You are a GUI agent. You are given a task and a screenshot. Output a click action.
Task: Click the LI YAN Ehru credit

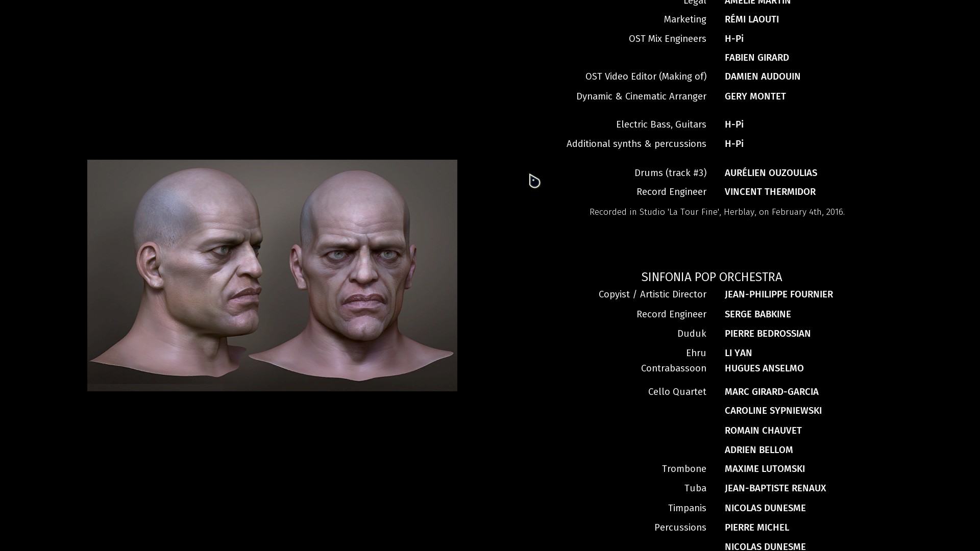tap(738, 353)
